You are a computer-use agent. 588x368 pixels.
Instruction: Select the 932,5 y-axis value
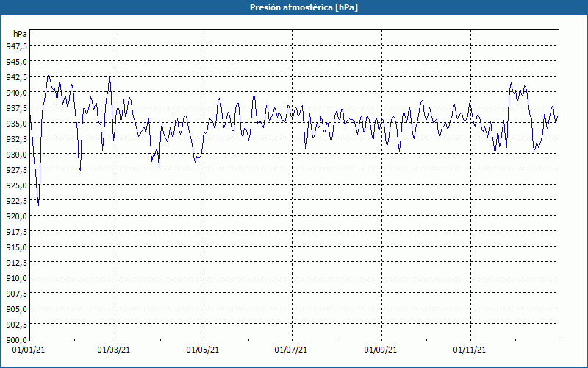[16, 139]
